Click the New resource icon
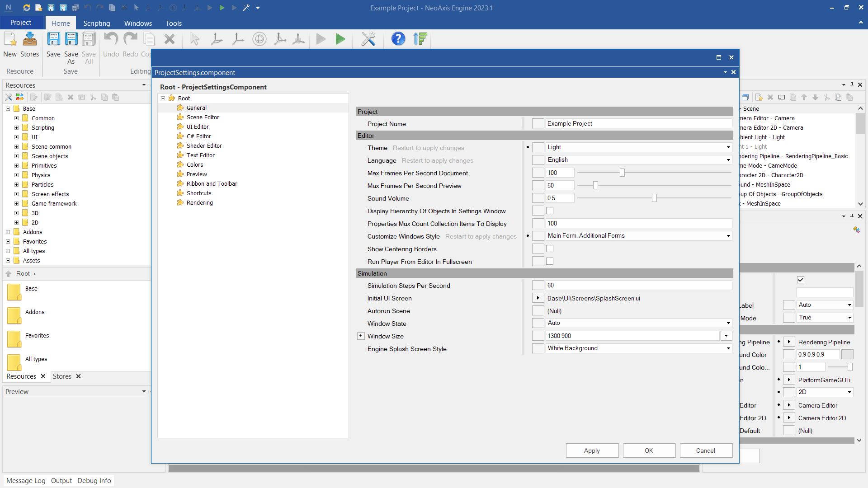 point(10,40)
